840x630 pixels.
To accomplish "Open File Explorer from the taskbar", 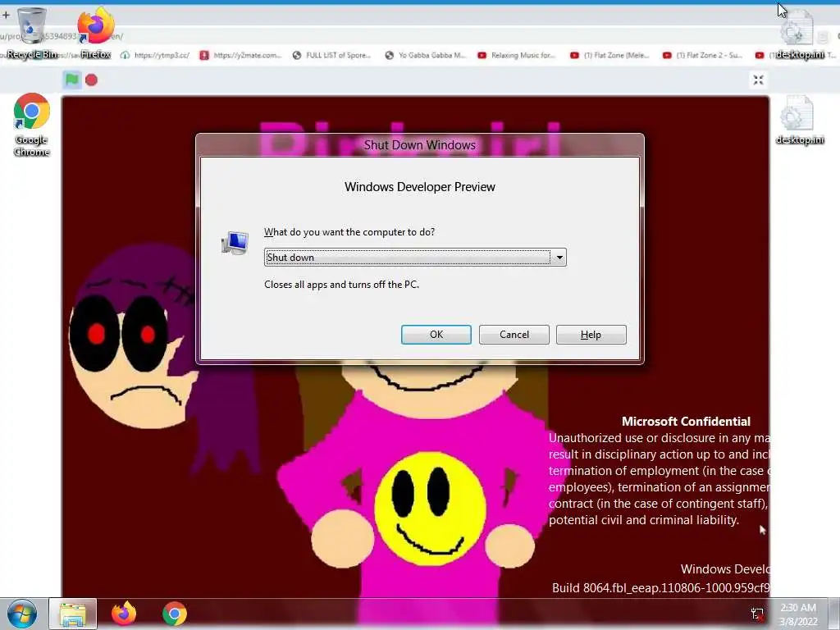I will 73,614.
